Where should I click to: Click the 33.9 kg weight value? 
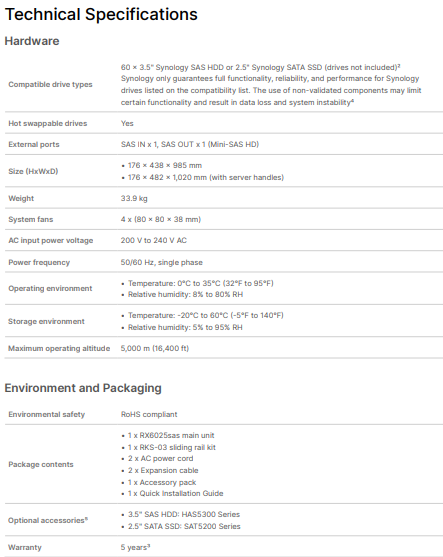(x=134, y=198)
